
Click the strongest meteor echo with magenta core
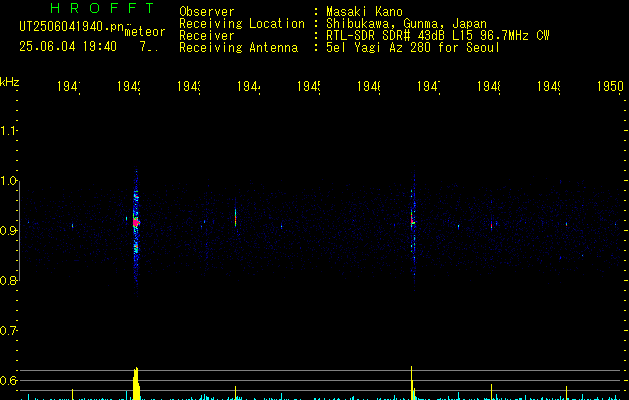tap(136, 222)
